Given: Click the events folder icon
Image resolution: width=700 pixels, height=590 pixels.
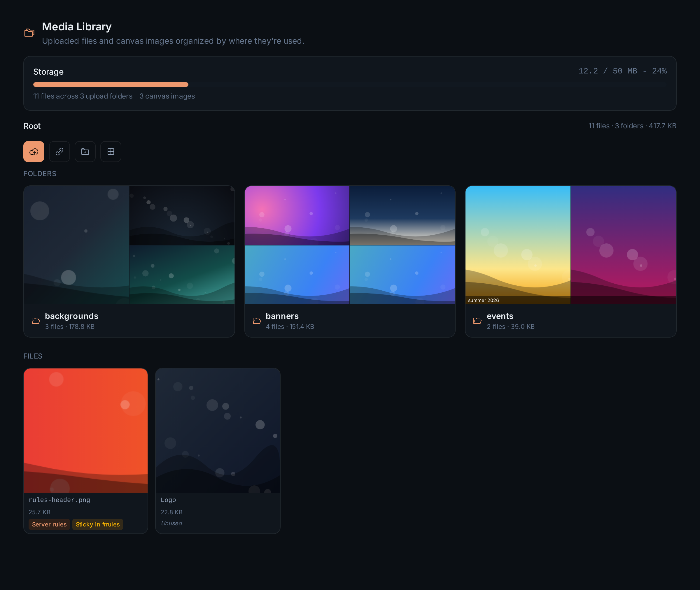Looking at the screenshot, I should 477,321.
